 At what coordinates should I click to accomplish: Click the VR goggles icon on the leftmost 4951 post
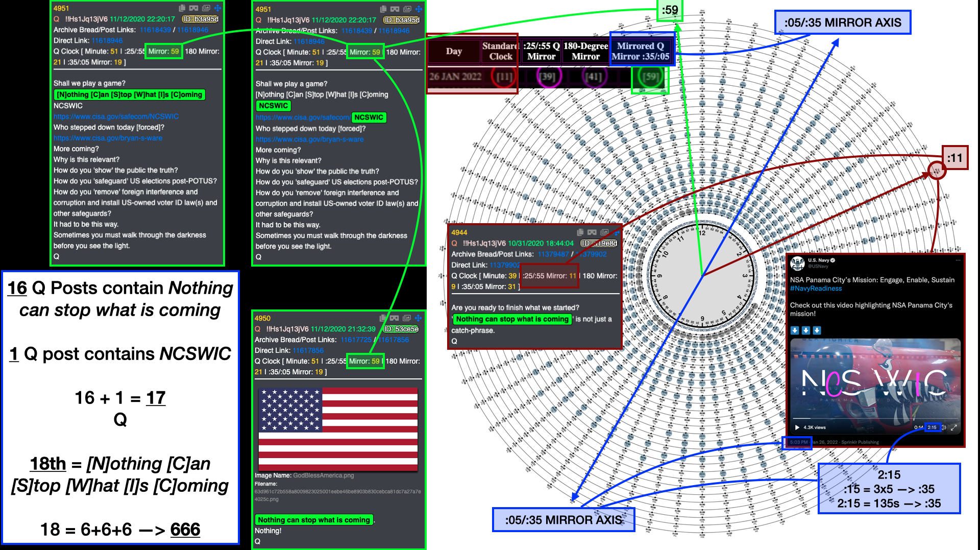point(193,8)
